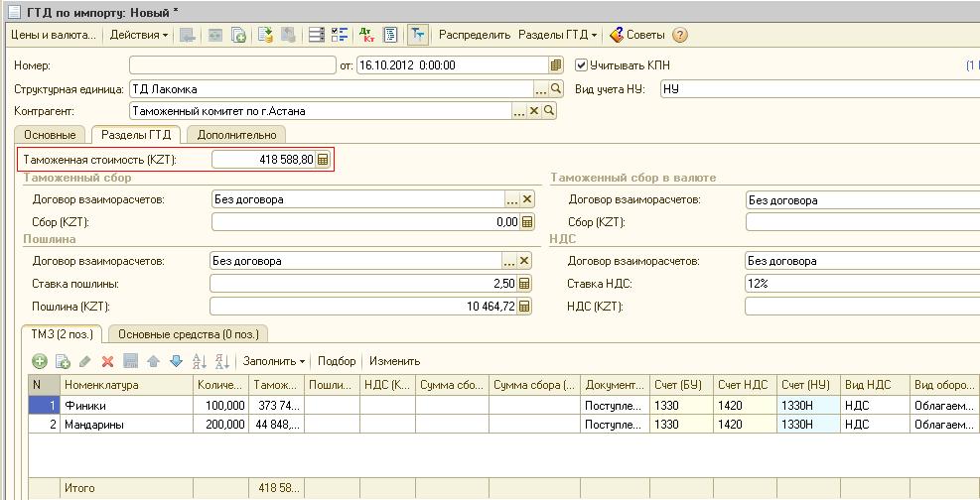This screenshot has height=500, width=980.
Task: Switch to the Дополнительно tab
Action: (235, 135)
